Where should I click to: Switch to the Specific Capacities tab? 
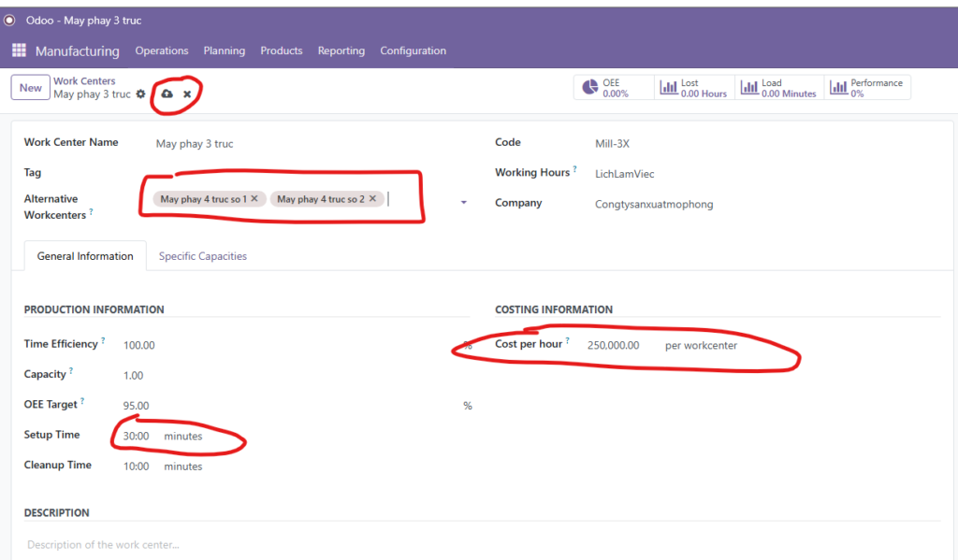point(202,256)
